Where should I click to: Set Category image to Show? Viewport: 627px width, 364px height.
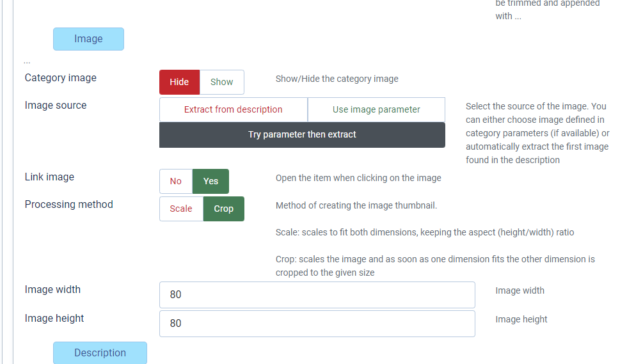(221, 82)
